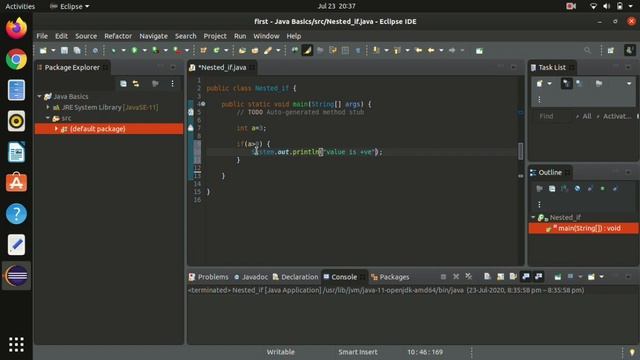The height and width of the screenshot is (360, 640).
Task: Click the Remove Launch X icon in Console
Action: point(456,277)
